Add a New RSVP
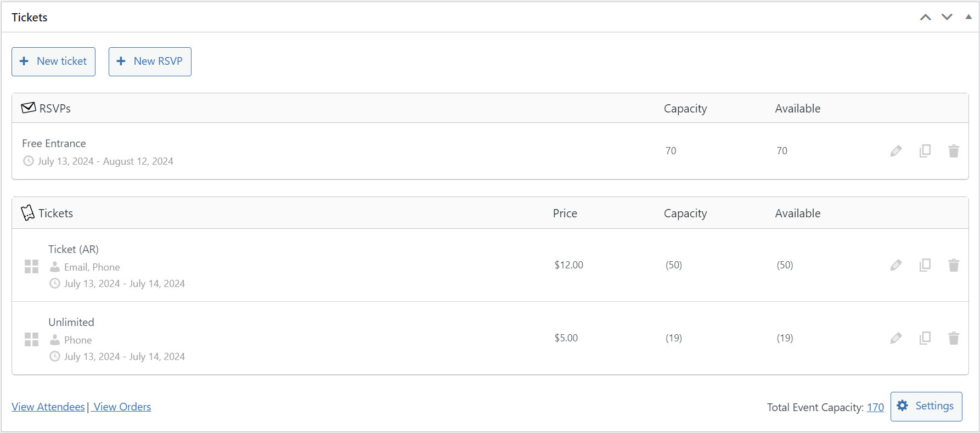Viewport: 980px width, 433px height. [x=149, y=61]
